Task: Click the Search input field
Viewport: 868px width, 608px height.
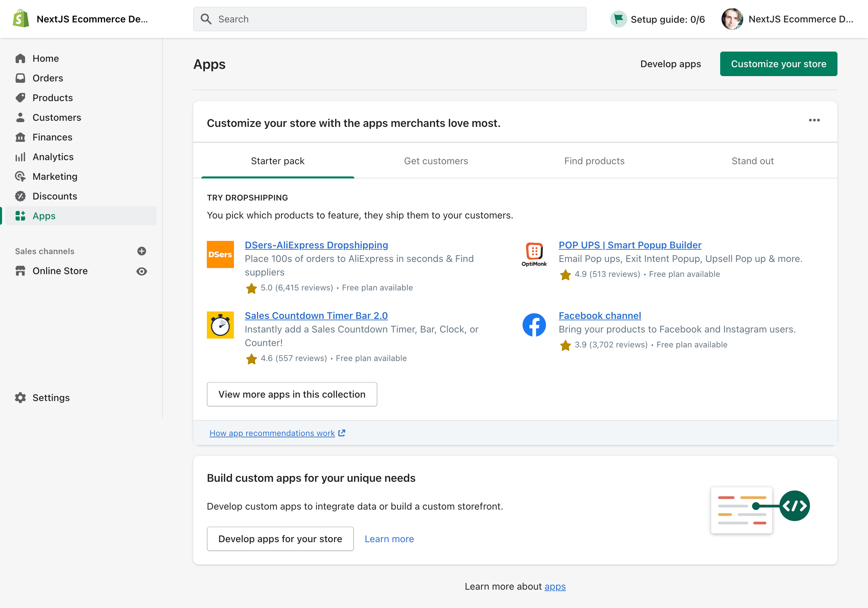Action: (x=390, y=19)
